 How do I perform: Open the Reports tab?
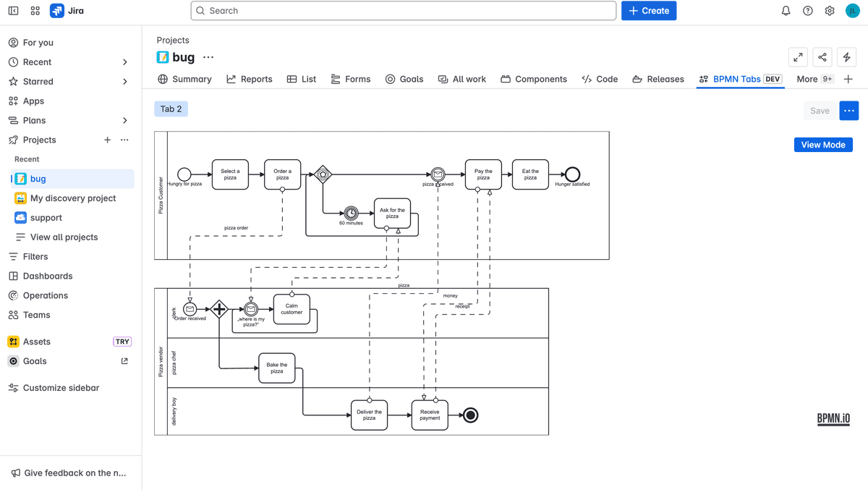pos(249,79)
